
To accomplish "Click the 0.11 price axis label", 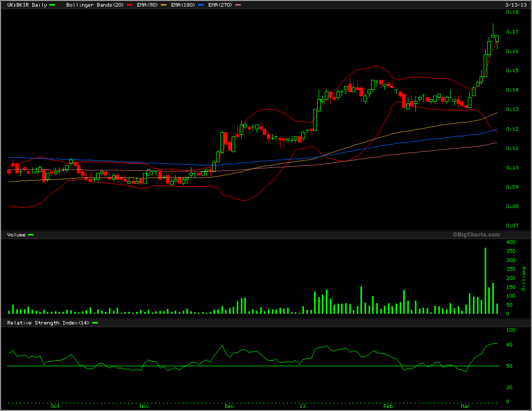I will coord(512,148).
